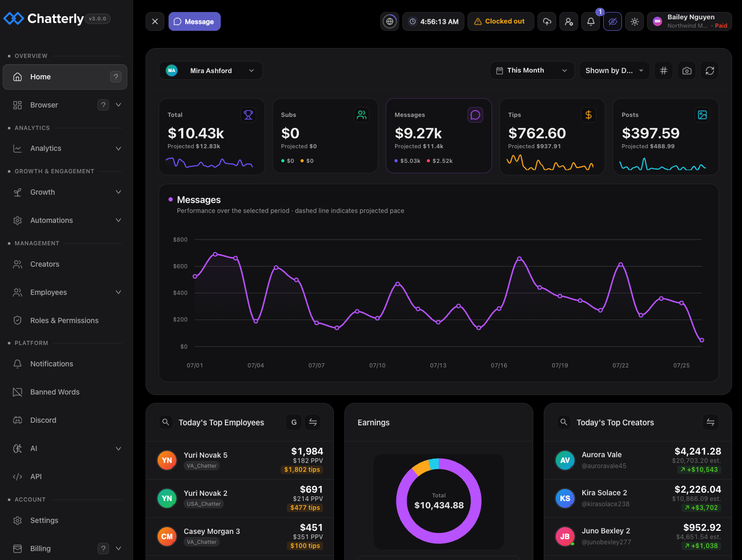Toggle the privacy eye-slash icon

[x=613, y=21]
